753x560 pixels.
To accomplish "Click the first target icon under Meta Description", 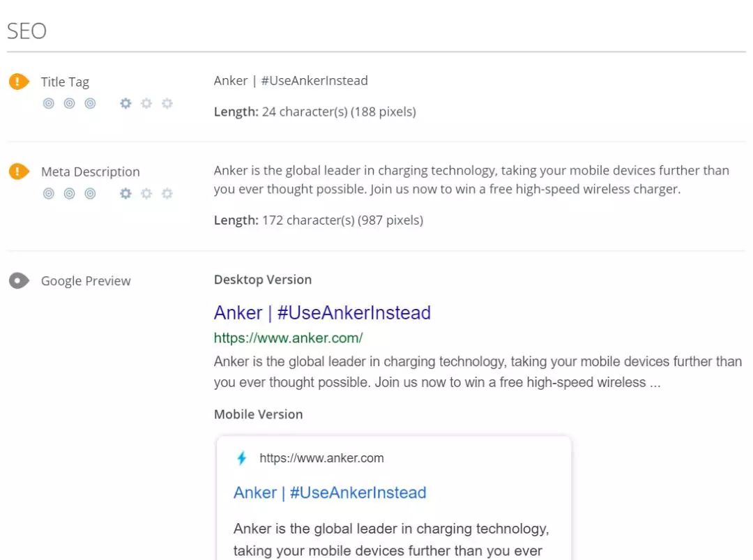I will (x=49, y=193).
